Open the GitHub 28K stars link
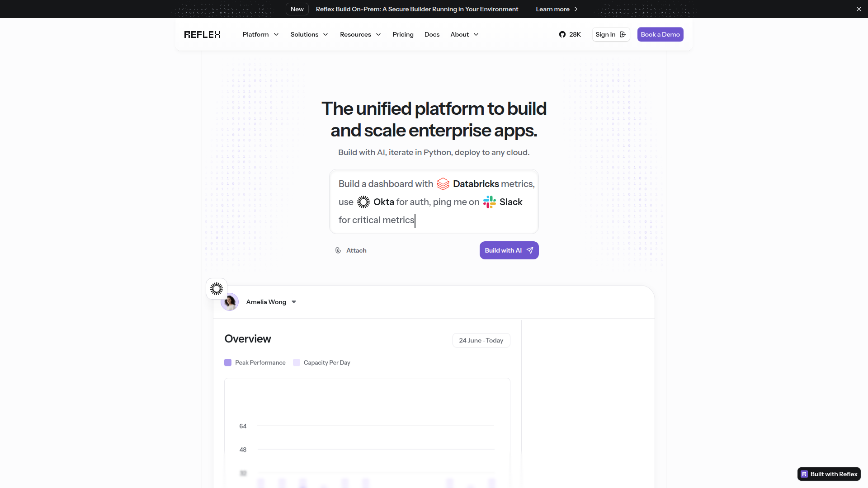This screenshot has width=868, height=488. click(570, 35)
